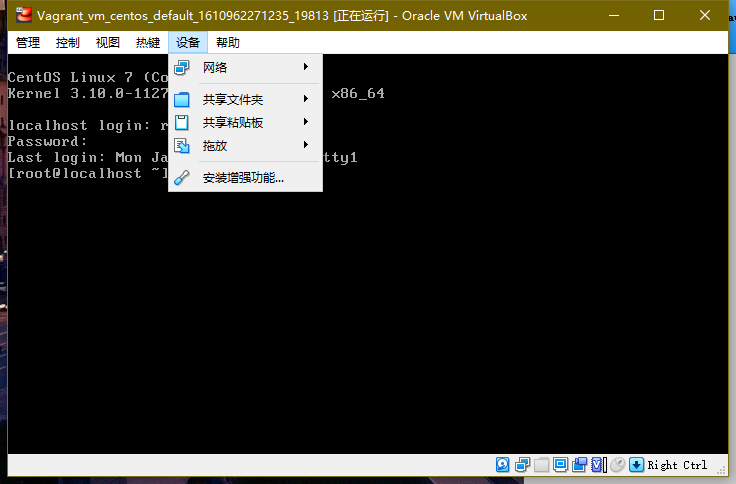This screenshot has height=484, width=736.
Task: Open the 帮助 menu
Action: coord(228,42)
